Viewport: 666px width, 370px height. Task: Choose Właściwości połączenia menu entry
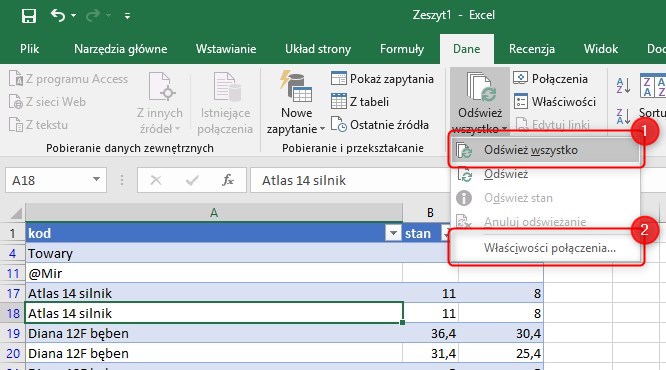point(545,248)
